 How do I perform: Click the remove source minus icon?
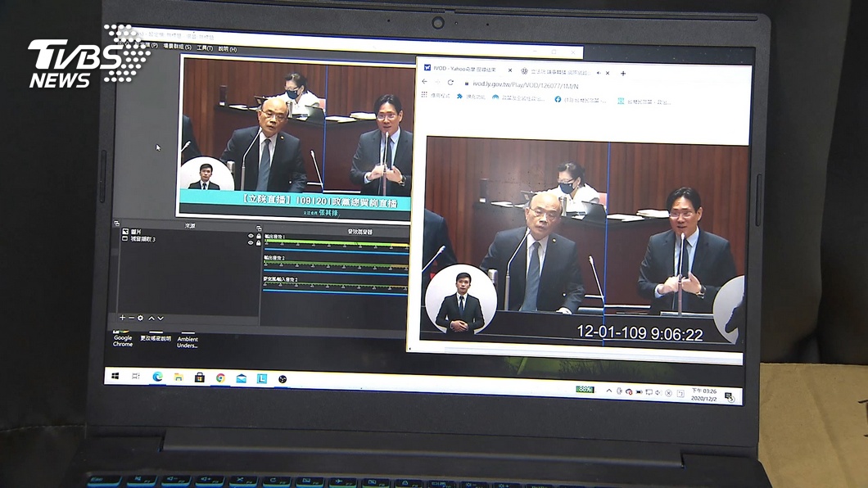click(131, 318)
